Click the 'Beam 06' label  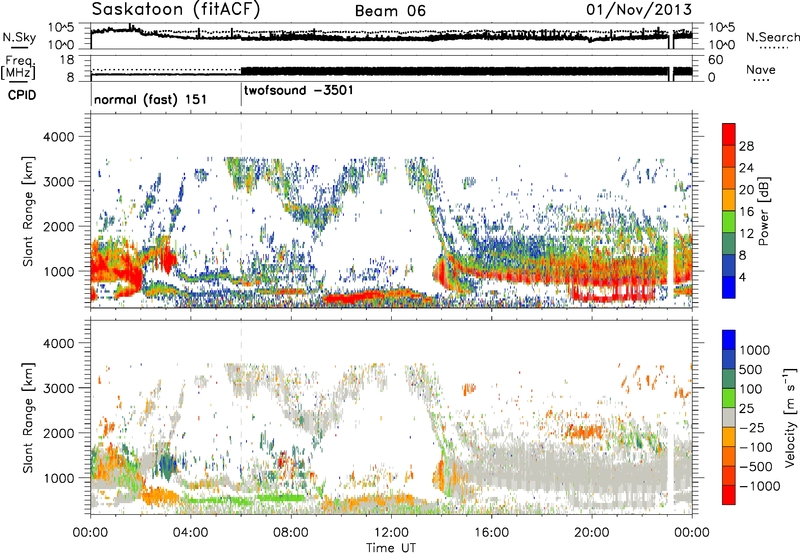pos(390,11)
